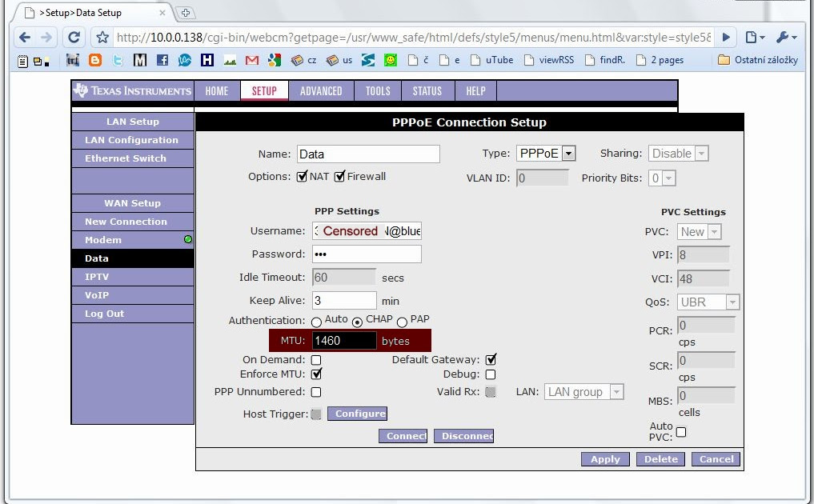Image resolution: width=814 pixels, height=504 pixels.
Task: Uncheck the NAT option checkbox
Action: click(302, 176)
